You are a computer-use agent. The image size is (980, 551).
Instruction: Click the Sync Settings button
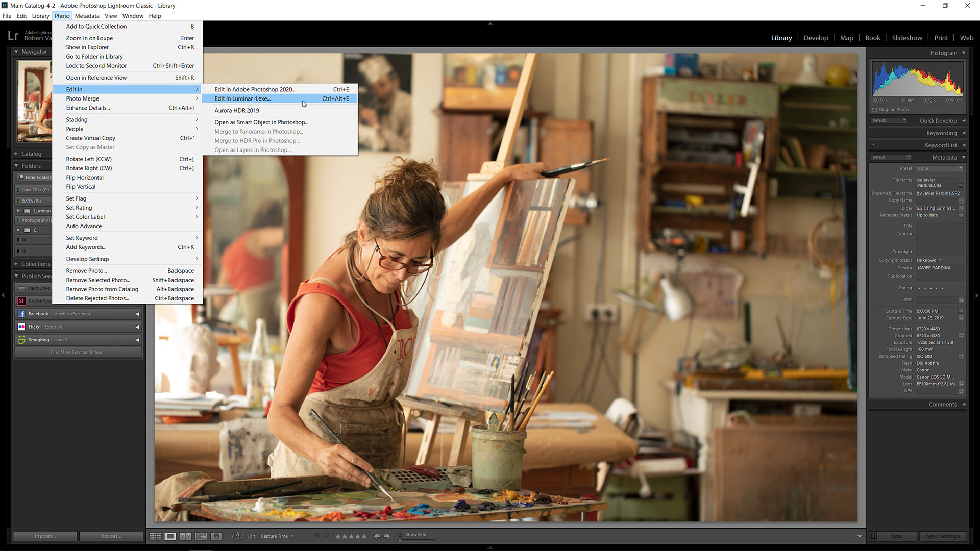pos(942,536)
